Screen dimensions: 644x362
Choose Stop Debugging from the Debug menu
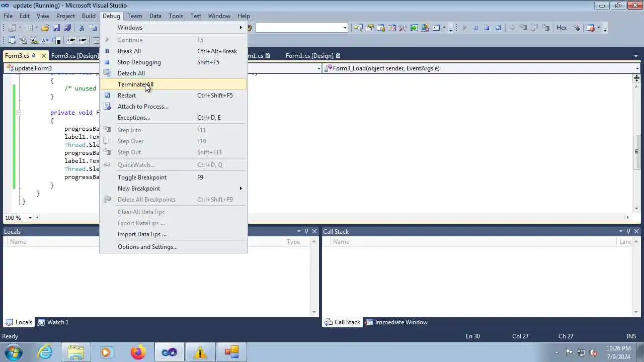(x=174, y=62)
